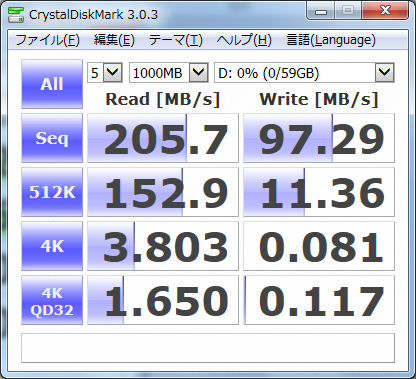The image size is (416, 379).
Task: Select the 512K read result 152.9
Action: (x=163, y=192)
